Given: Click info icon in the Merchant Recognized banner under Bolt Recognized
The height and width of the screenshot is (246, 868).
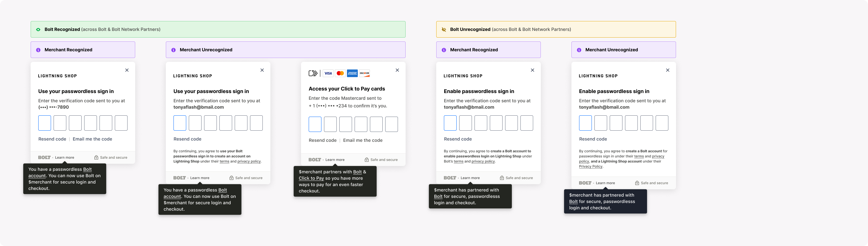Looking at the screenshot, I should coord(38,50).
